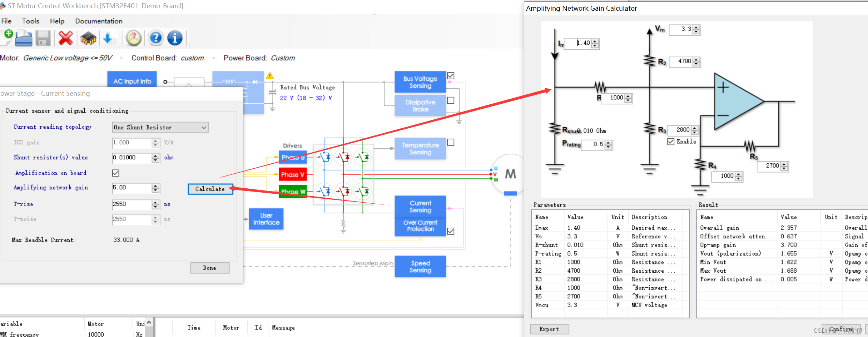Click the R5 value spinner arrows
The image size is (868, 337).
tap(784, 166)
